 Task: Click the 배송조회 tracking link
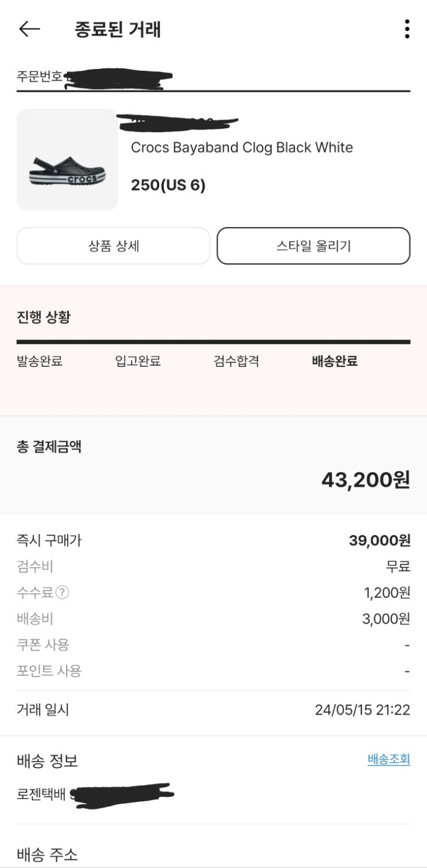click(x=388, y=759)
